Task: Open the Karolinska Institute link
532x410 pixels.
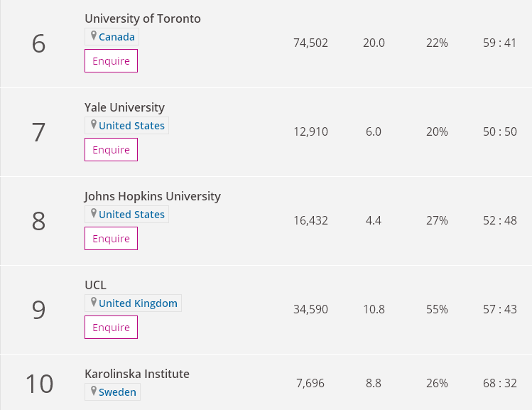Action: click(x=137, y=374)
